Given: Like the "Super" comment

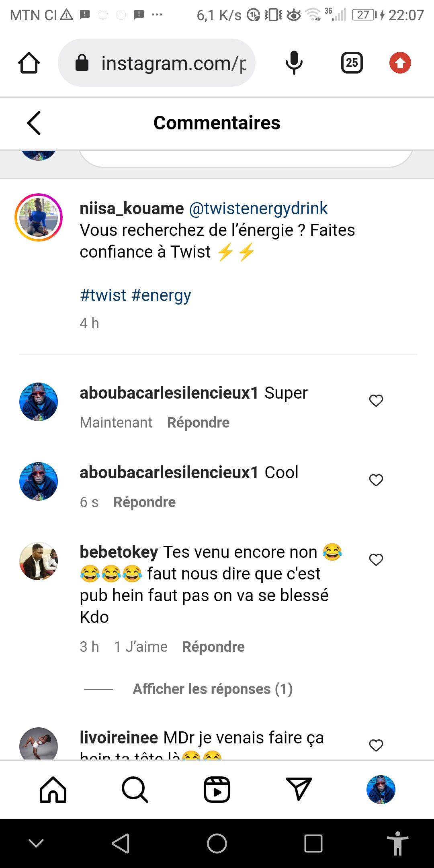Looking at the screenshot, I should tap(376, 400).
